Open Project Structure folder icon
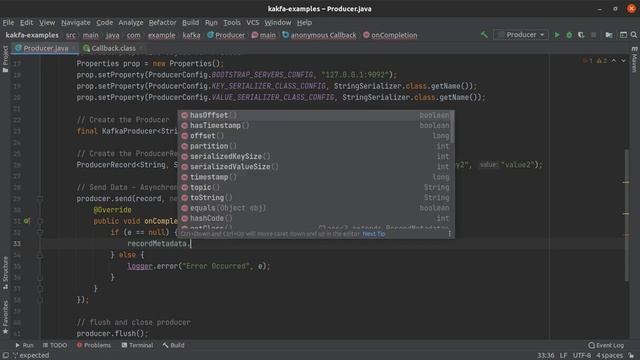The height and width of the screenshot is (360, 640). pos(609,35)
